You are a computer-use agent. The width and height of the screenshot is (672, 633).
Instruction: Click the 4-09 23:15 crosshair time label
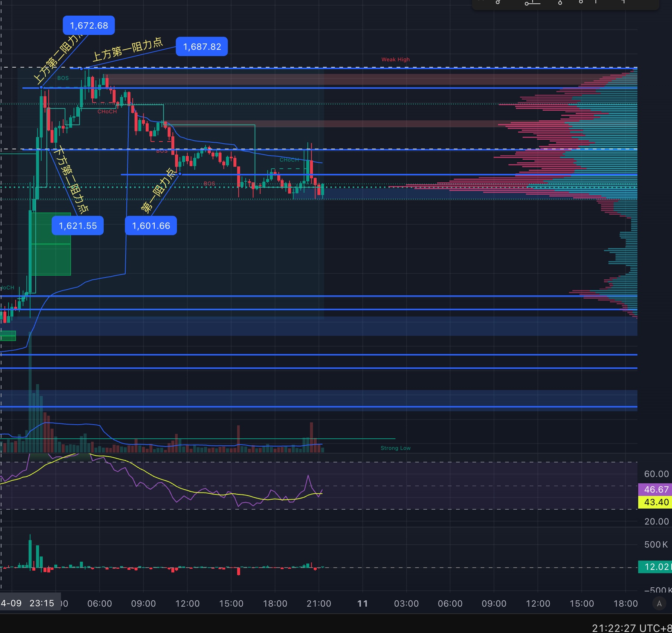tap(28, 603)
